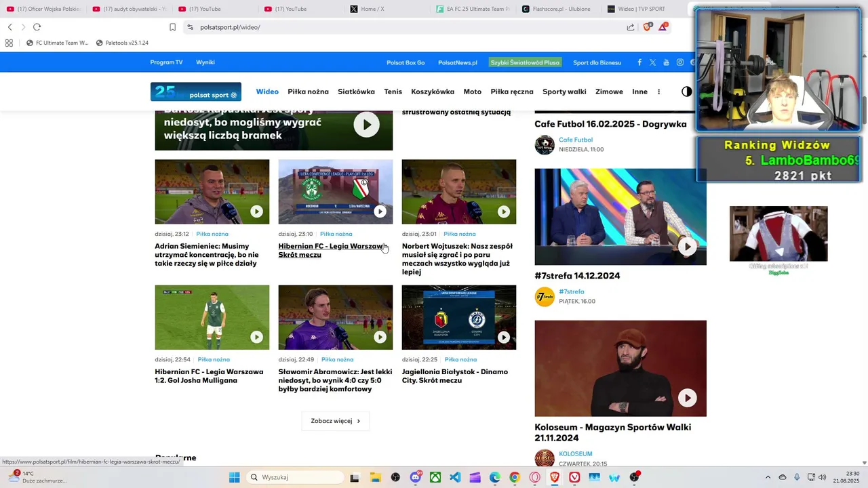Open Discord from the taskbar

click(x=416, y=477)
